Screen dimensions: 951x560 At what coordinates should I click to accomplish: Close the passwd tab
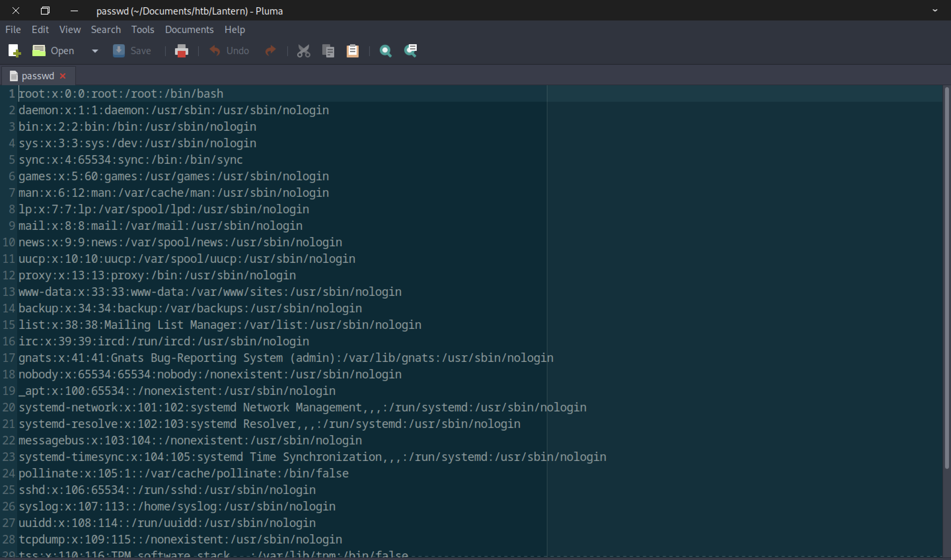(x=63, y=76)
